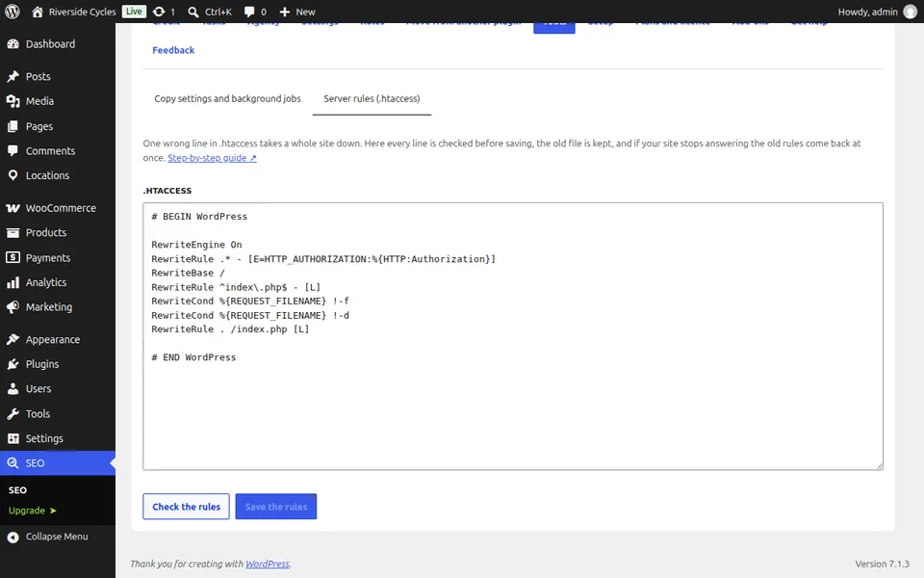924x578 pixels.
Task: Open the updates icon in admin bar
Action: click(159, 12)
